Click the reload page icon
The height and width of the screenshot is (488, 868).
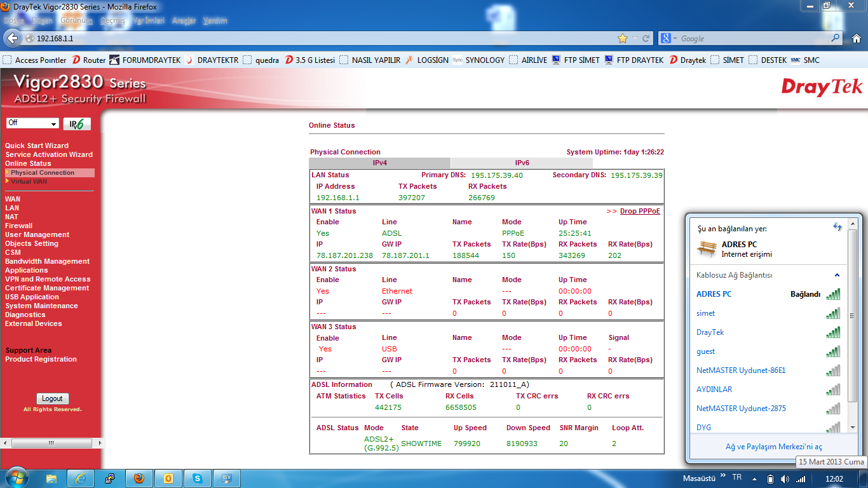[x=646, y=39]
